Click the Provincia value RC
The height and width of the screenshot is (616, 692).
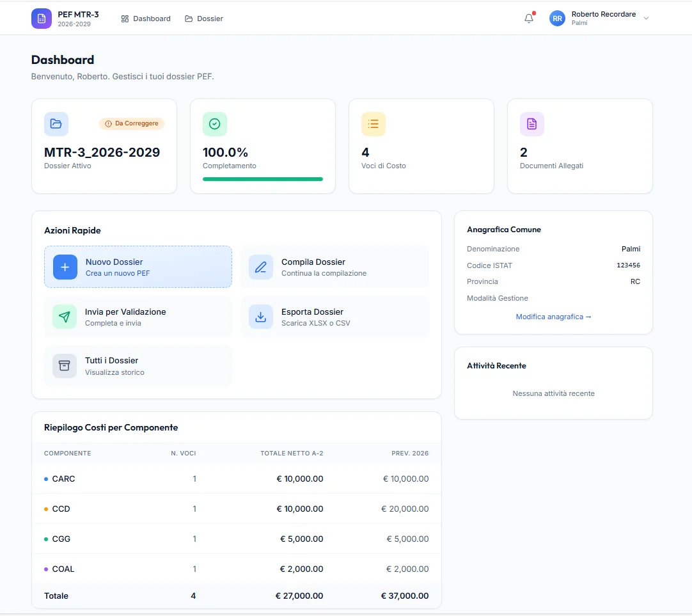(x=635, y=281)
